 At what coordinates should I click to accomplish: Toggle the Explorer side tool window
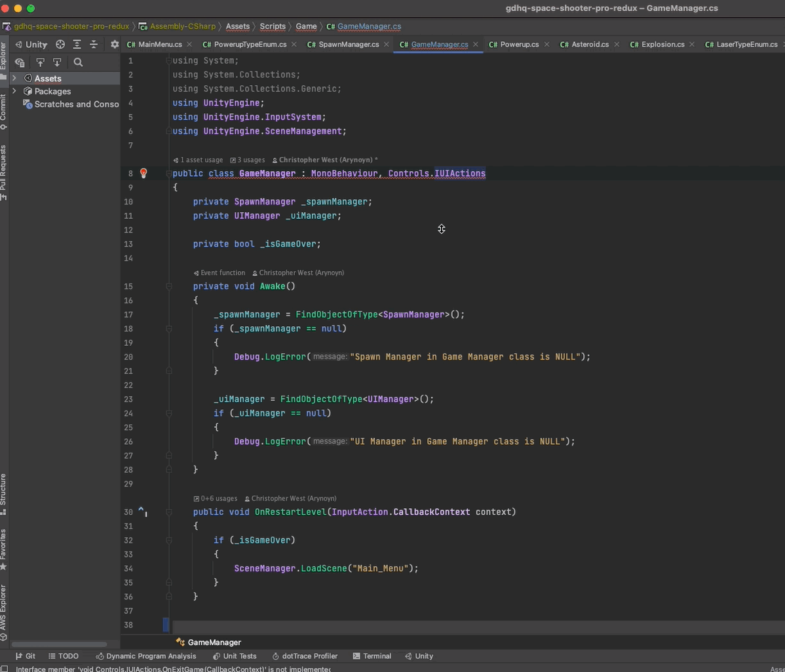(3, 60)
